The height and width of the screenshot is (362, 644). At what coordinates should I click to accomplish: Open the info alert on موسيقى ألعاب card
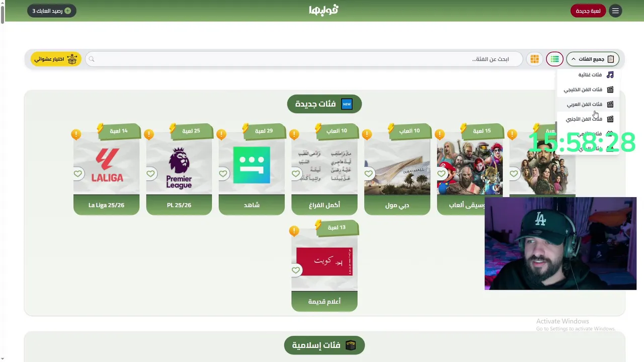439,134
